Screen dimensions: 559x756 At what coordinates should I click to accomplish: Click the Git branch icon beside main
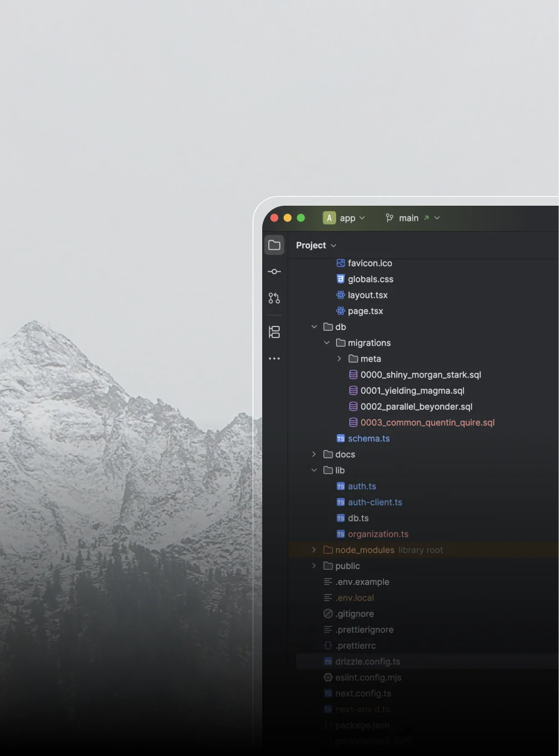[x=389, y=217]
